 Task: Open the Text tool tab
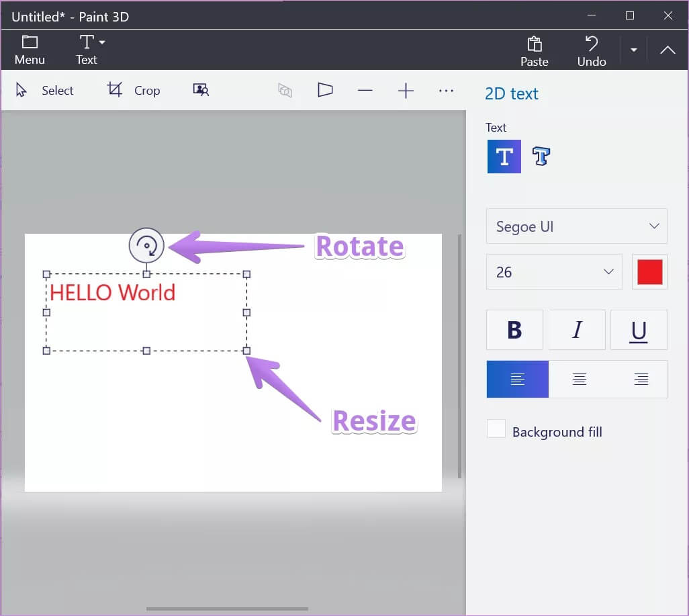pos(87,50)
